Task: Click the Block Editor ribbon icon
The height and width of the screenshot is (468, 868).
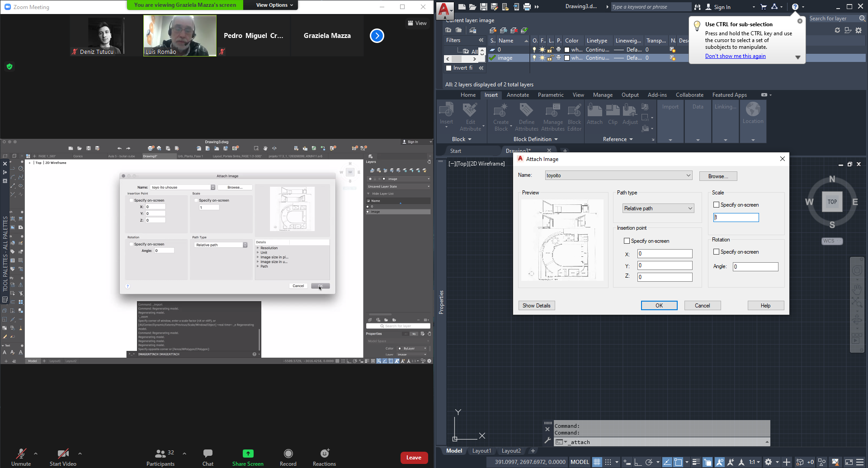Action: tap(574, 117)
